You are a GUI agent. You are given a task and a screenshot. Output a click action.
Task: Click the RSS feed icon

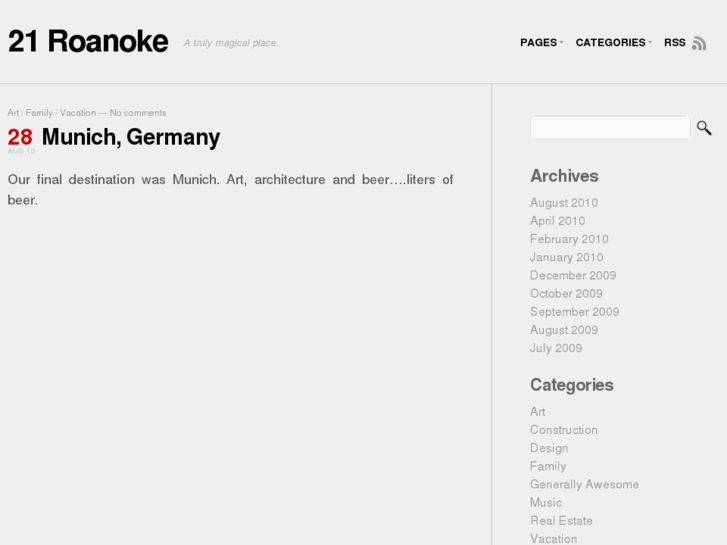(x=699, y=43)
